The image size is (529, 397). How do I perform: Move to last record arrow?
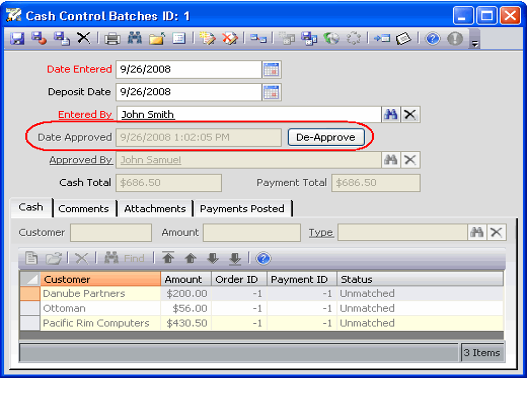(235, 259)
